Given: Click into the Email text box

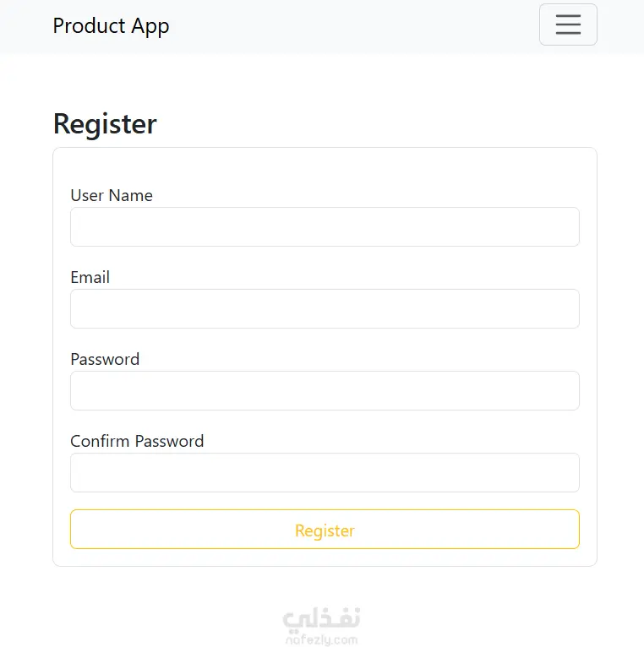Looking at the screenshot, I should click(x=325, y=309).
